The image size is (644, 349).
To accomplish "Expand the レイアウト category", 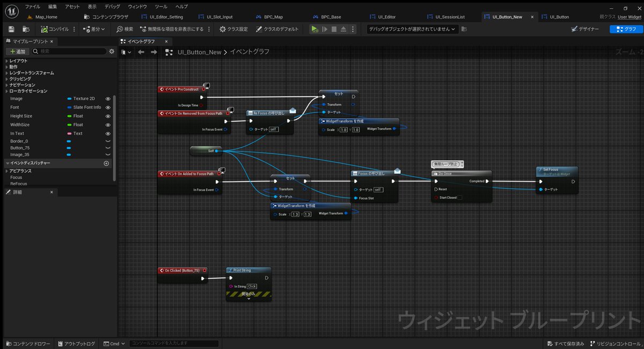I will 7,61.
